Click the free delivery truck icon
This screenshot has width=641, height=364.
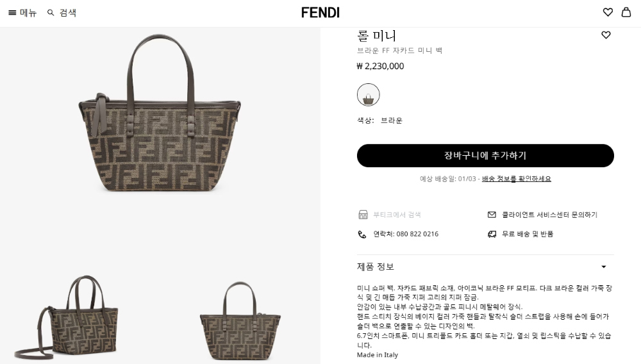pyautogui.click(x=492, y=234)
